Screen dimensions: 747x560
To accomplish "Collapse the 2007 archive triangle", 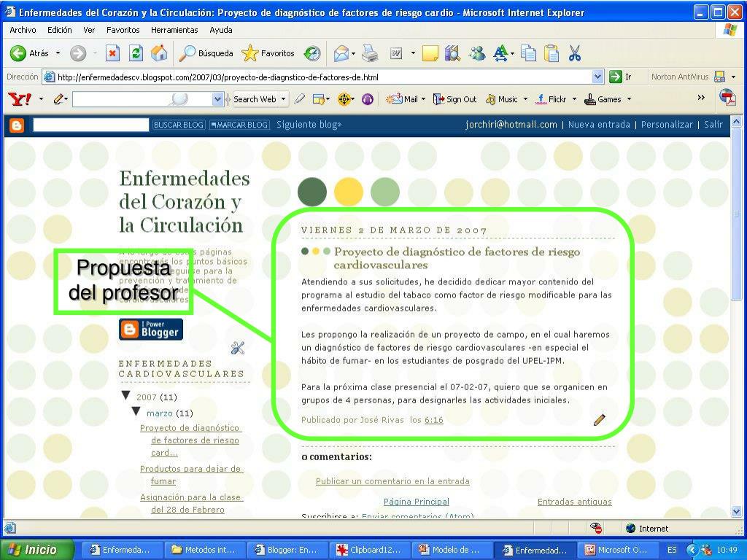I will [x=126, y=395].
